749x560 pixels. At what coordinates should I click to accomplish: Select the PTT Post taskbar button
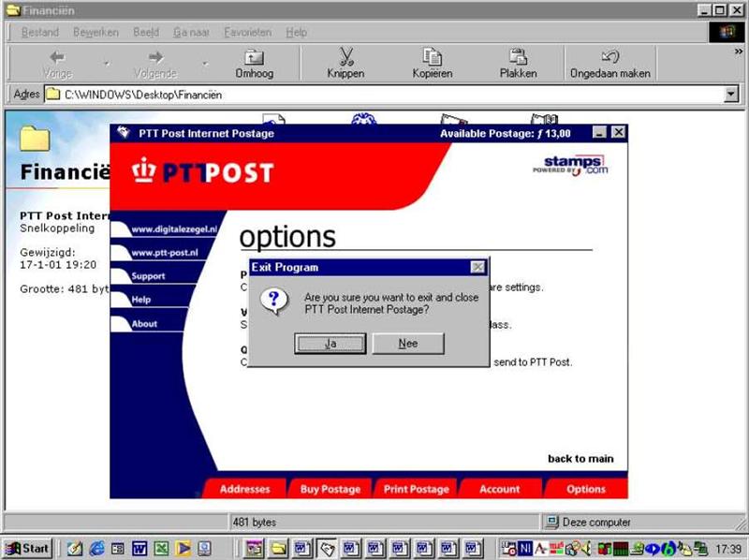point(327,549)
